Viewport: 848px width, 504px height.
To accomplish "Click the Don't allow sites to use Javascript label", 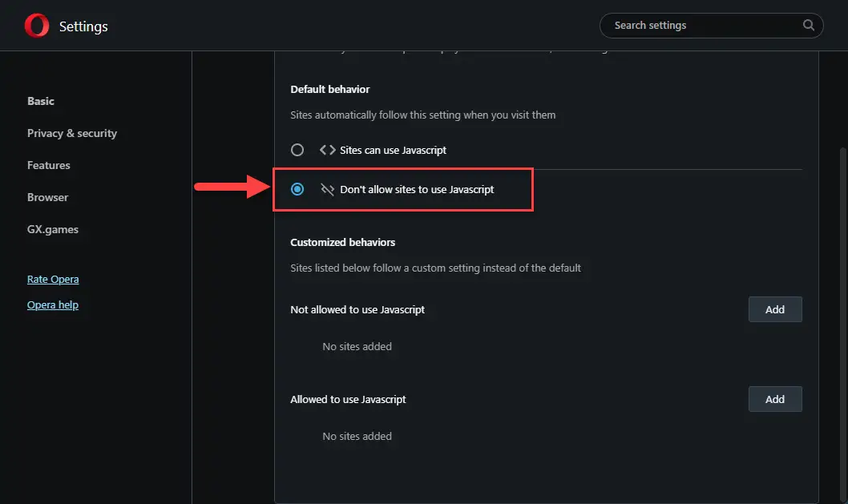I will pos(417,189).
